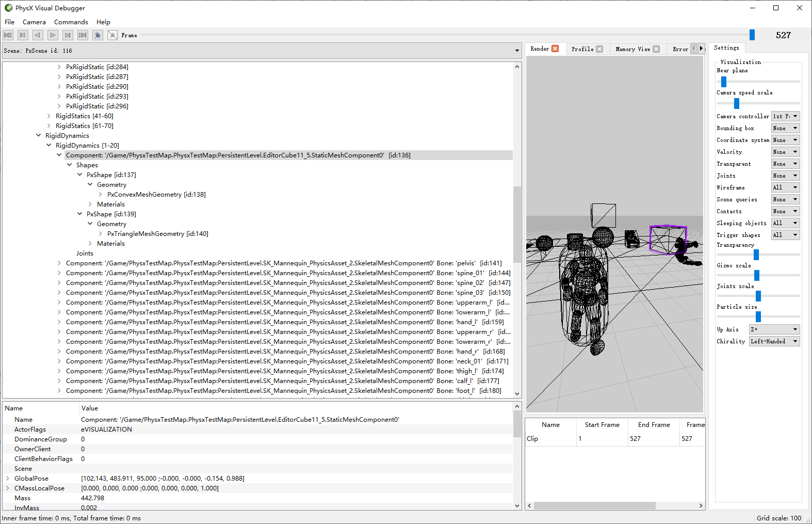
Task: Open the Joints visualization dropdown
Action: pyautogui.click(x=785, y=176)
